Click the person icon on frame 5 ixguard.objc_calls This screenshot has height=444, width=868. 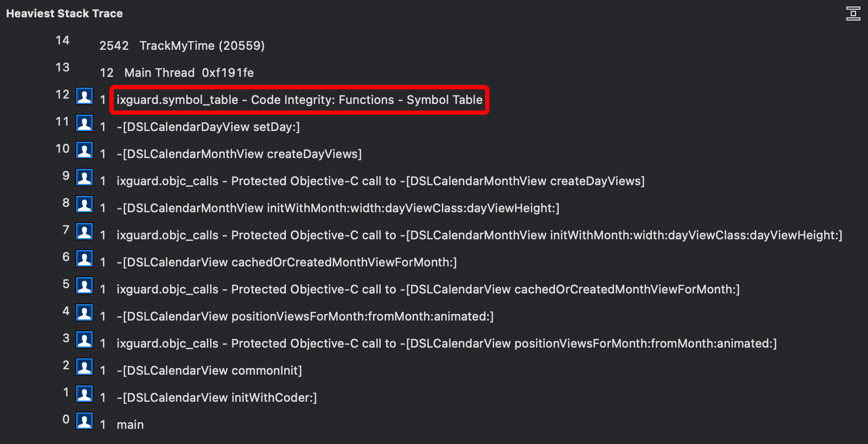[85, 285]
